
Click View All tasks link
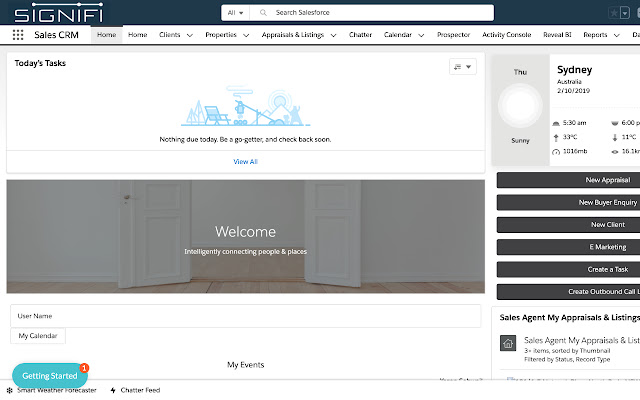[245, 162]
